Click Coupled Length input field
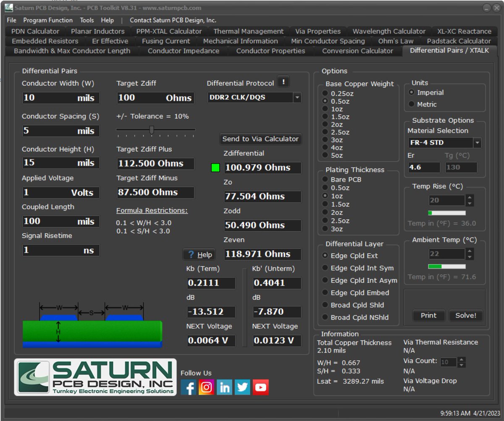This screenshot has width=504, height=421. tap(61, 221)
